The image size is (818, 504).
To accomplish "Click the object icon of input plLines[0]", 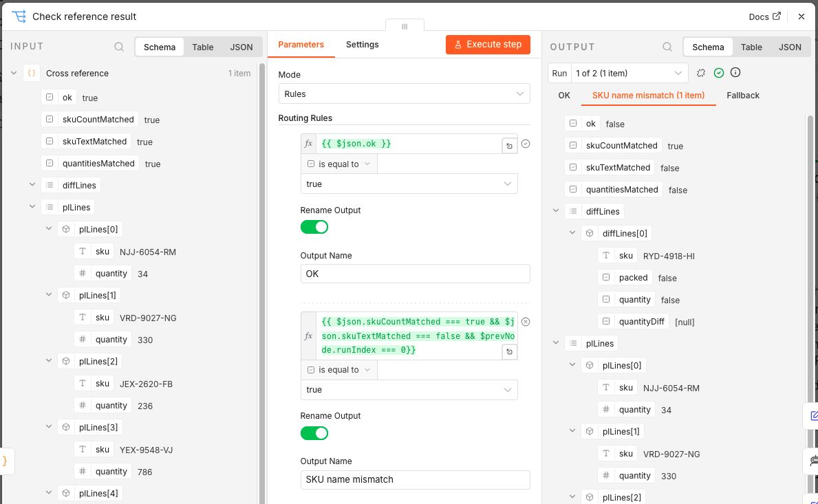I will click(66, 230).
